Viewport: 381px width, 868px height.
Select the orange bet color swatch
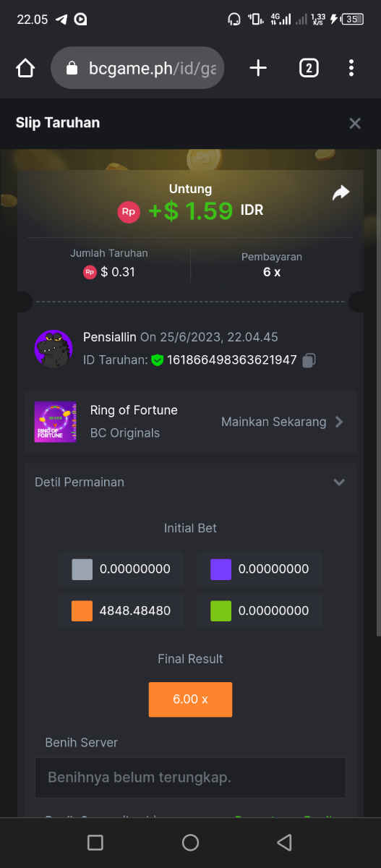(x=82, y=610)
